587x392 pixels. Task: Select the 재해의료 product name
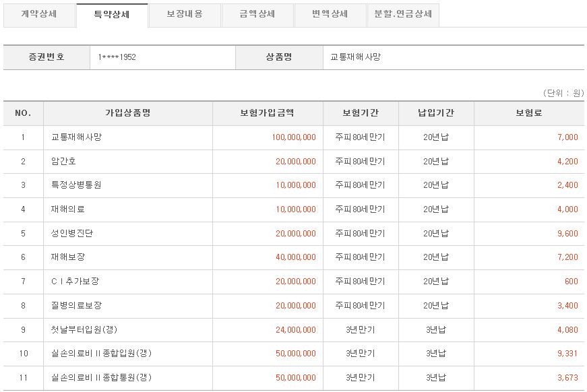pyautogui.click(x=68, y=209)
